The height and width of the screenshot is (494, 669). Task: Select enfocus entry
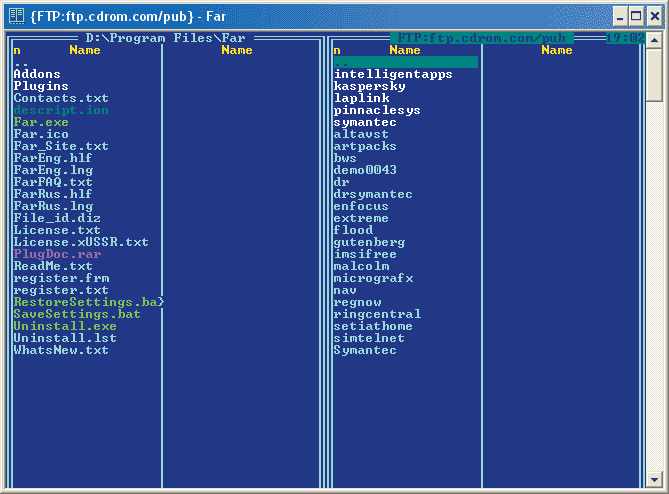tap(361, 206)
